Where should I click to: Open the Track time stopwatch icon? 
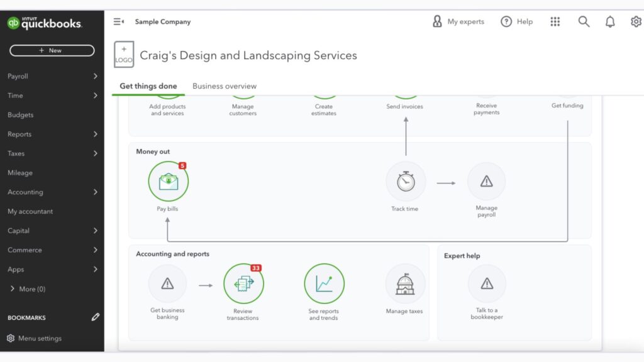(x=406, y=182)
